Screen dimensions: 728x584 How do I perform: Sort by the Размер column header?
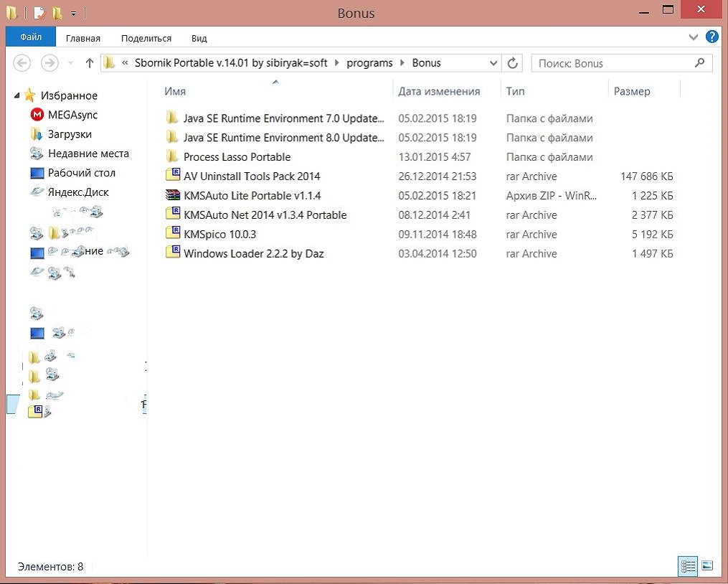pos(632,91)
